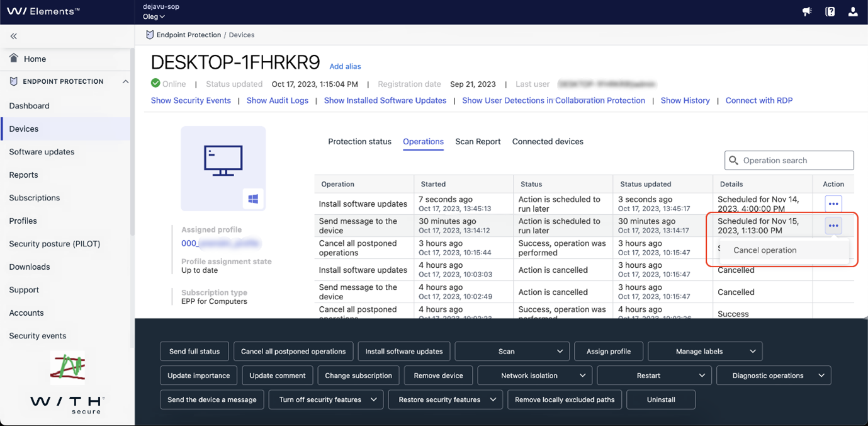
Task: Focus the Operation search field
Action: coord(789,160)
